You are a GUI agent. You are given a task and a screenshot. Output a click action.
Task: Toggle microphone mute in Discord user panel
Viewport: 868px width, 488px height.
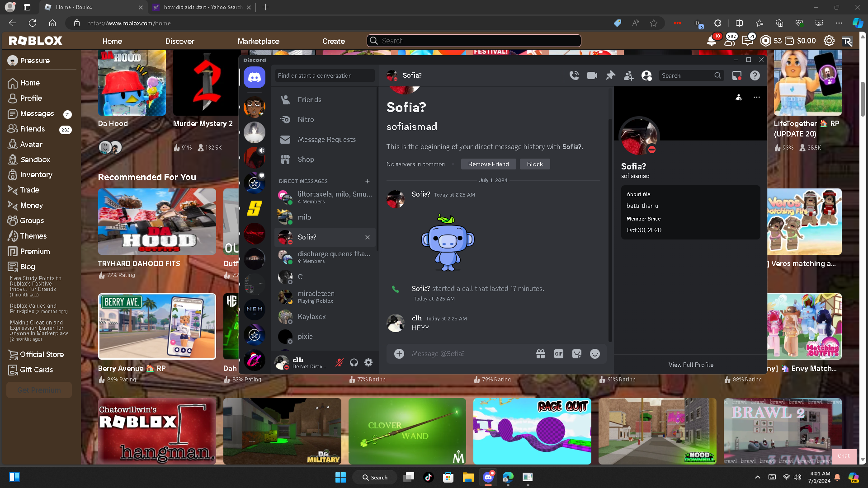(339, 362)
